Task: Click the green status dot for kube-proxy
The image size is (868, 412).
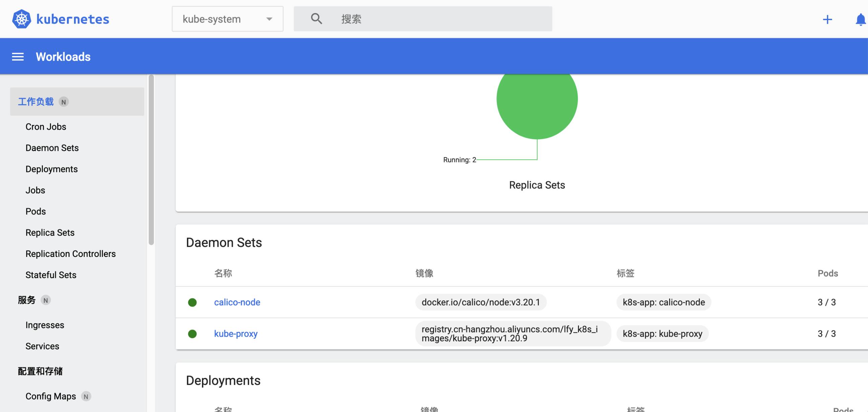Action: tap(192, 334)
